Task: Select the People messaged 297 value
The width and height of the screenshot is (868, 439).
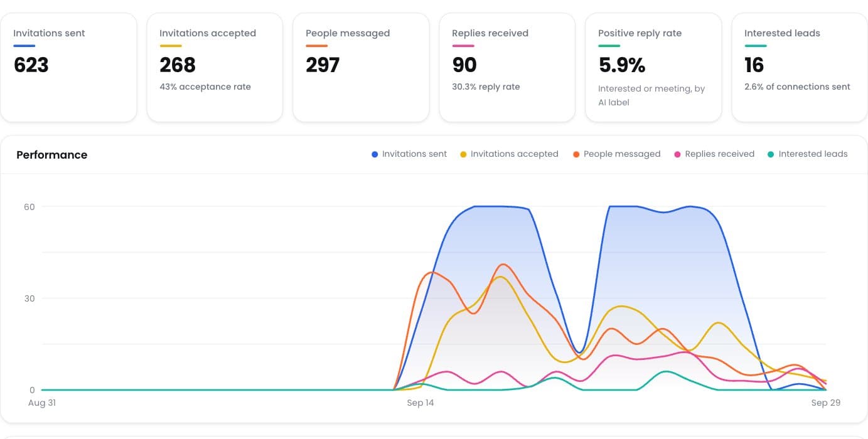Action: point(323,65)
